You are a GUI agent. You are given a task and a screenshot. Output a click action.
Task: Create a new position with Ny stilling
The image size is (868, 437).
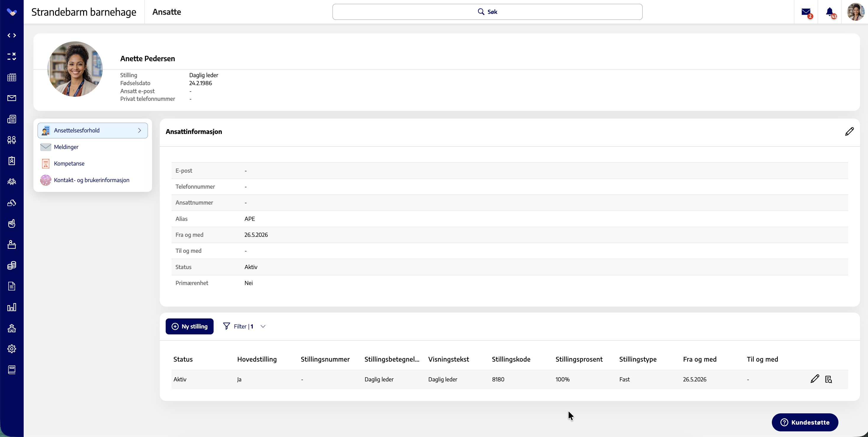pos(189,326)
